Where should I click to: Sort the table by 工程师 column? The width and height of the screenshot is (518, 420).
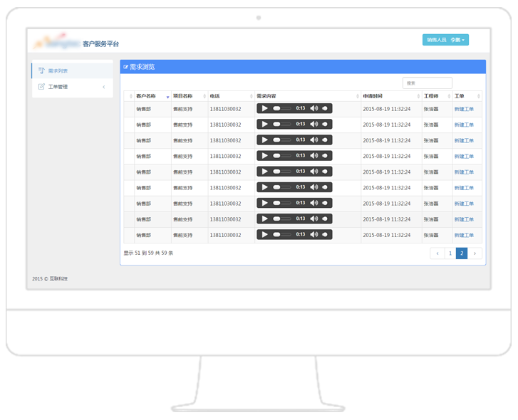point(437,96)
